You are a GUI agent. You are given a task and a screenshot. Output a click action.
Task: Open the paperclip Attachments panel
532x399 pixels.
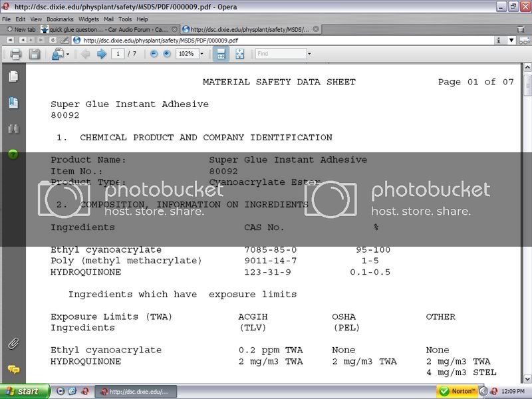pyautogui.click(x=13, y=344)
